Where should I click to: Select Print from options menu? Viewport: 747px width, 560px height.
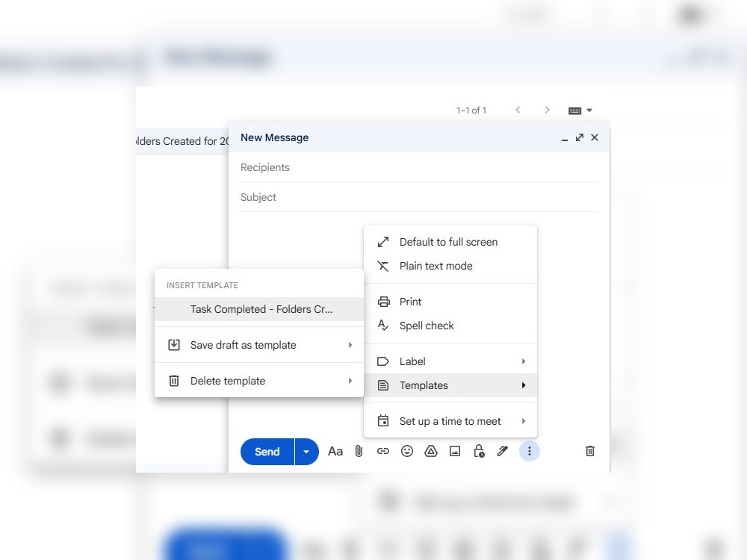450,302
